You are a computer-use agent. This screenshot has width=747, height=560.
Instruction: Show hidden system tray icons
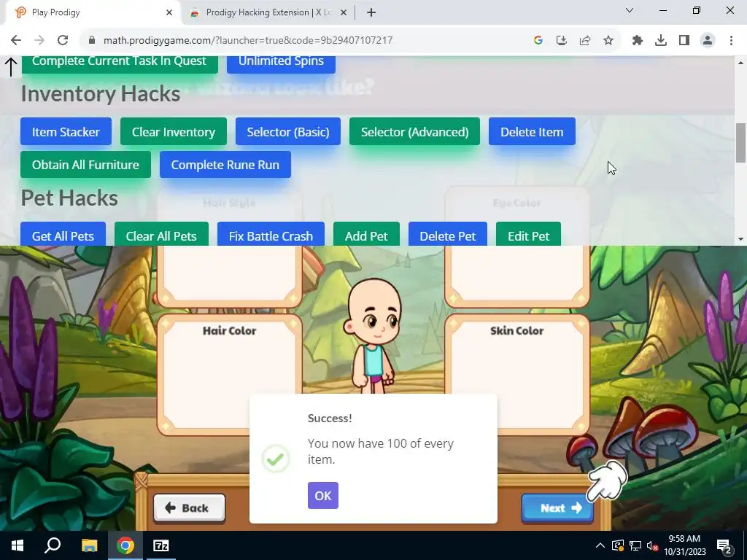pos(600,545)
